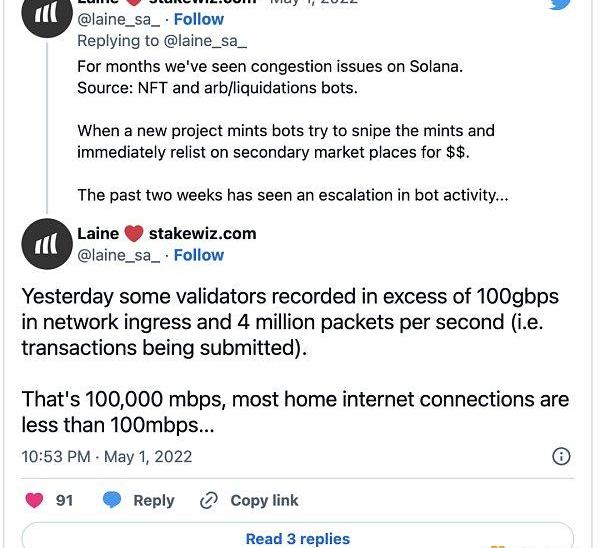Click the 91 likes count
The height and width of the screenshot is (548, 600).
(64, 500)
